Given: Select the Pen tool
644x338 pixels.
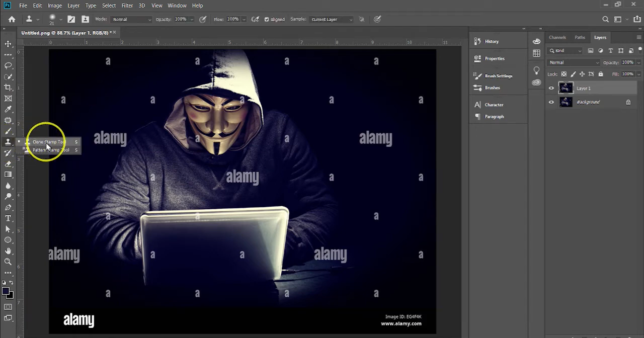Looking at the screenshot, I should tap(8, 207).
